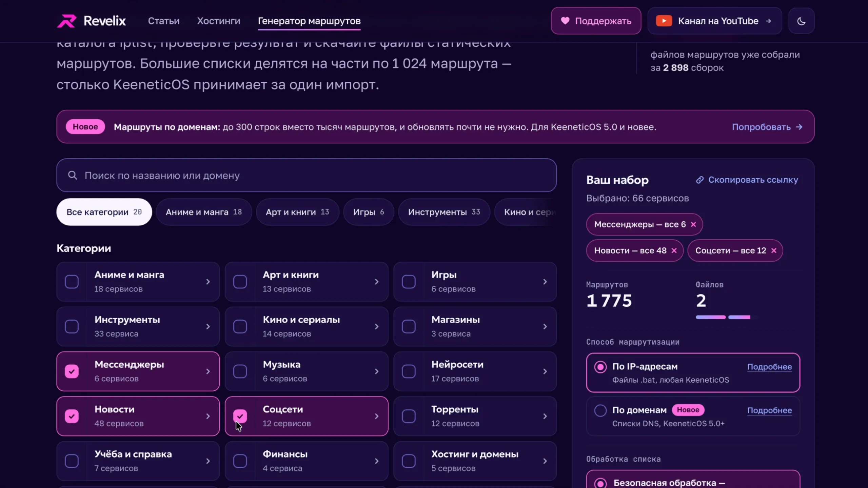The image size is (868, 488).
Task: Filter by Инструменты 33 chip
Action: click(x=444, y=212)
